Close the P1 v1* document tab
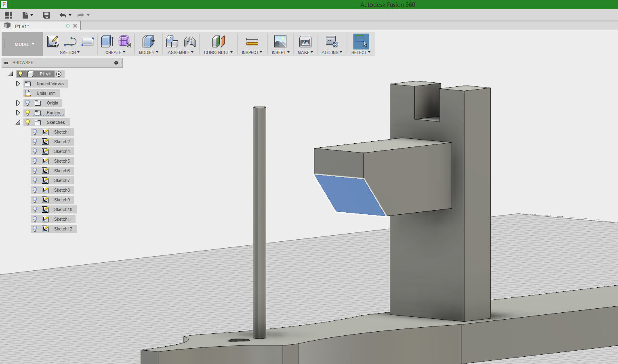The width and height of the screenshot is (618, 364). pyautogui.click(x=75, y=26)
